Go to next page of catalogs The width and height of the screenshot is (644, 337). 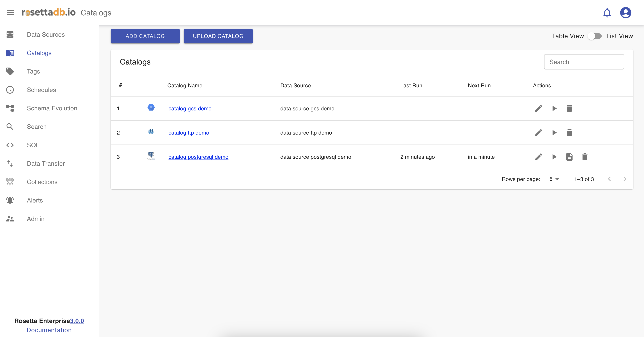tap(625, 179)
